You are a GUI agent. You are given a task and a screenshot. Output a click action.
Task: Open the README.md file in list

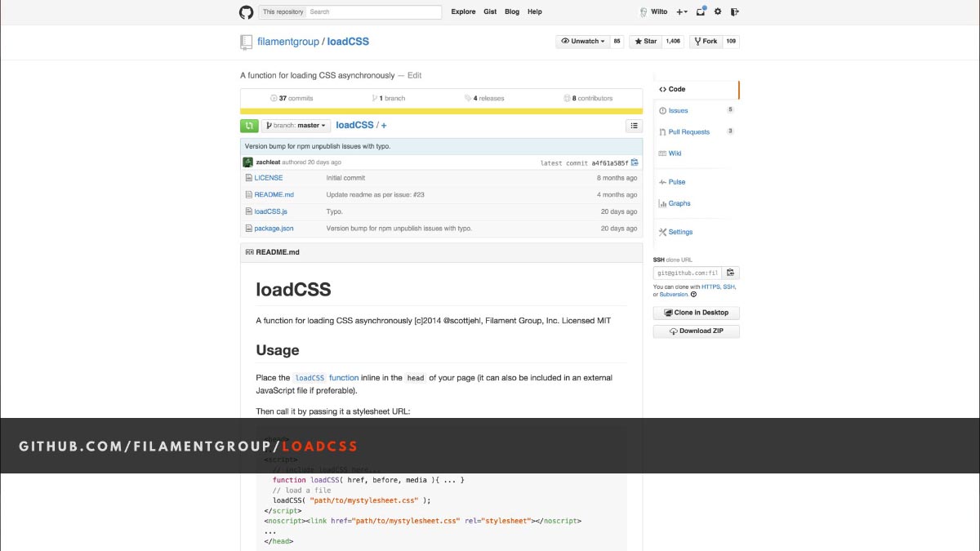274,195
